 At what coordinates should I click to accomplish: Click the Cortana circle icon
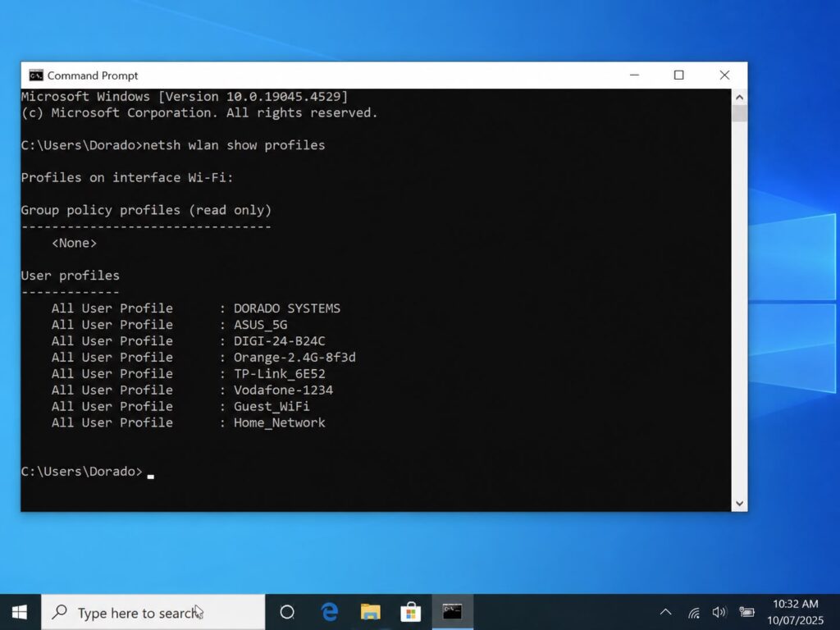tap(287, 612)
